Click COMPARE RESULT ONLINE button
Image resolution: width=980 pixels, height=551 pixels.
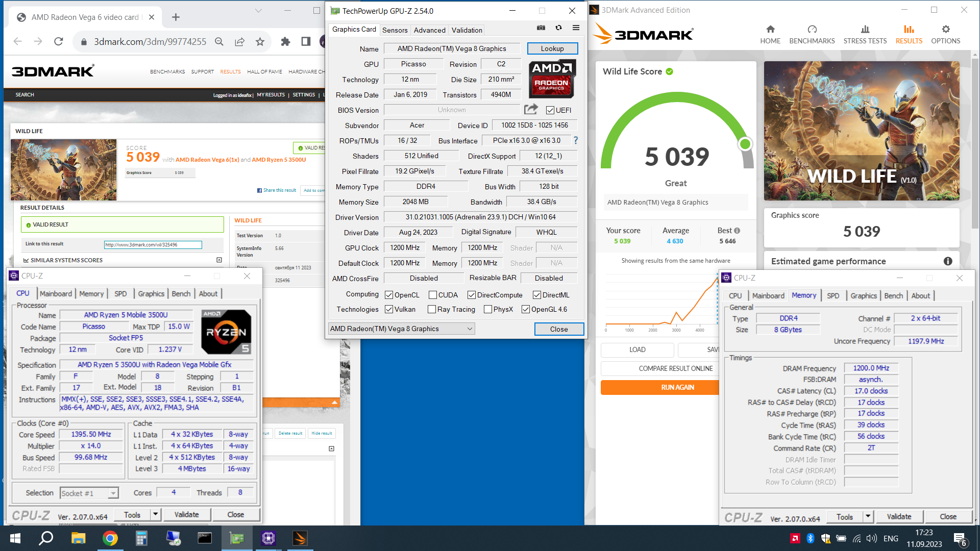[676, 368]
